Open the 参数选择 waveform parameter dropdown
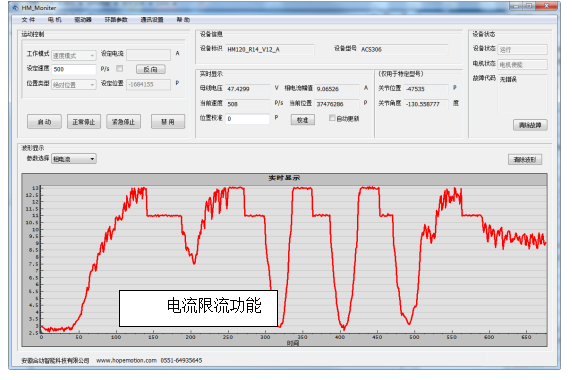Screen dimensions: 573x380 [74, 159]
